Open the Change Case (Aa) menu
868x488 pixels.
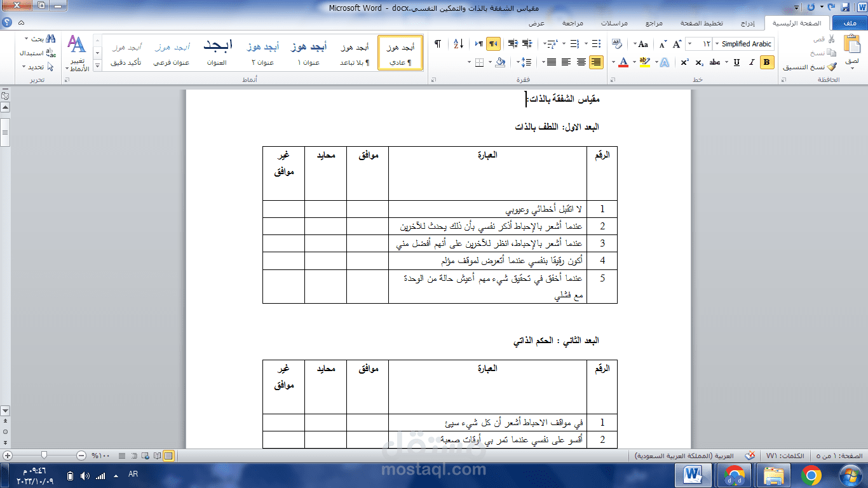point(641,44)
